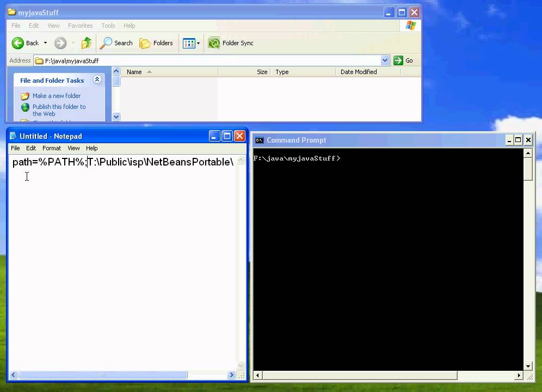Sort by Date Modified column header

[368, 72]
